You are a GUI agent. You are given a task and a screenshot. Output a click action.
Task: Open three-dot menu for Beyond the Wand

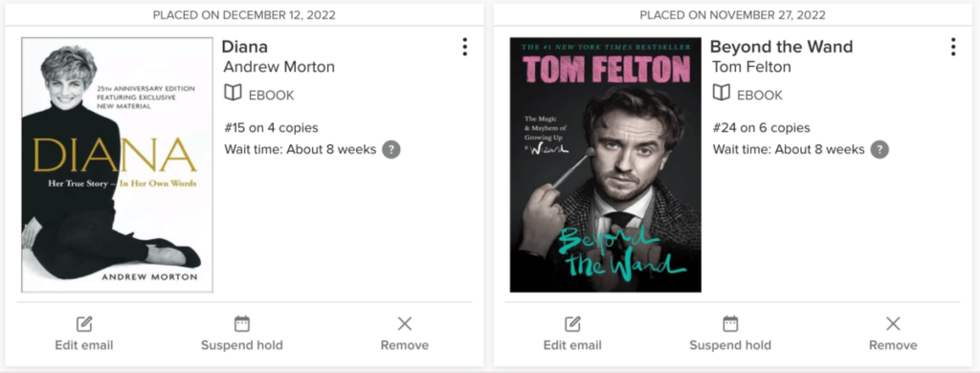pyautogui.click(x=952, y=47)
